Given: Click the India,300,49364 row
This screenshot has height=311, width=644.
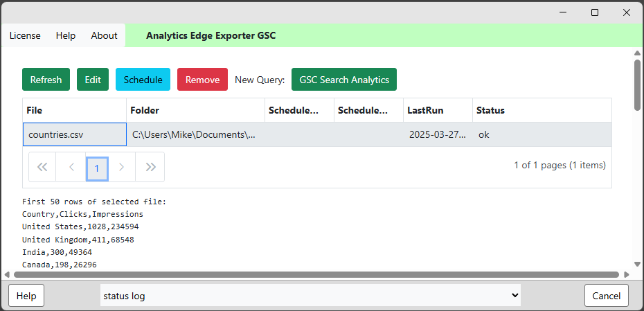Looking at the screenshot, I should [x=57, y=252].
